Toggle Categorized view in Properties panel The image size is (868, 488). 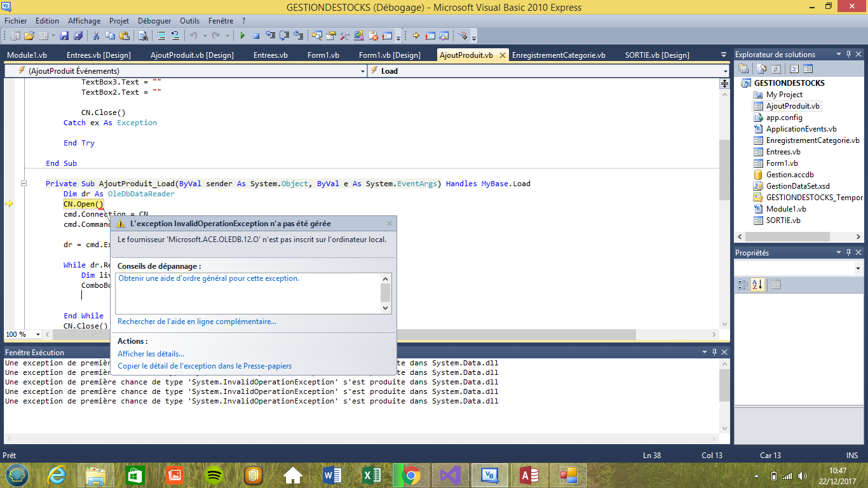tap(742, 285)
